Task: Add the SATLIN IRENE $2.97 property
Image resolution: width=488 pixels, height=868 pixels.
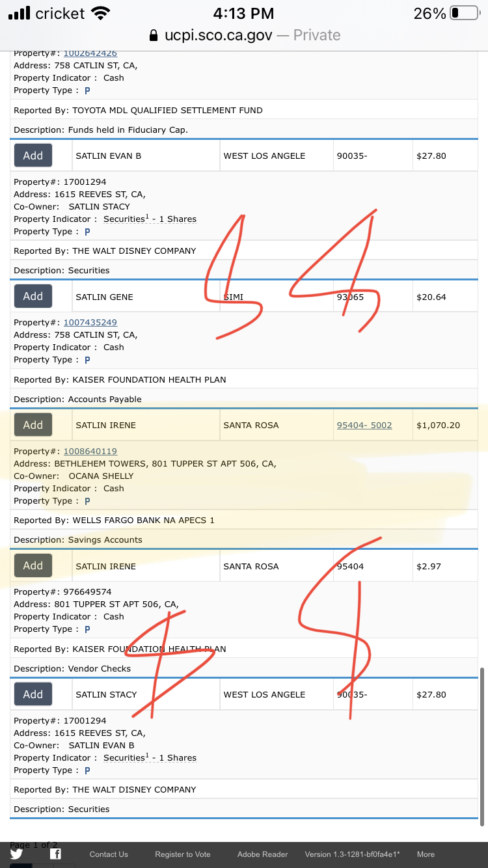Action: coord(33,565)
